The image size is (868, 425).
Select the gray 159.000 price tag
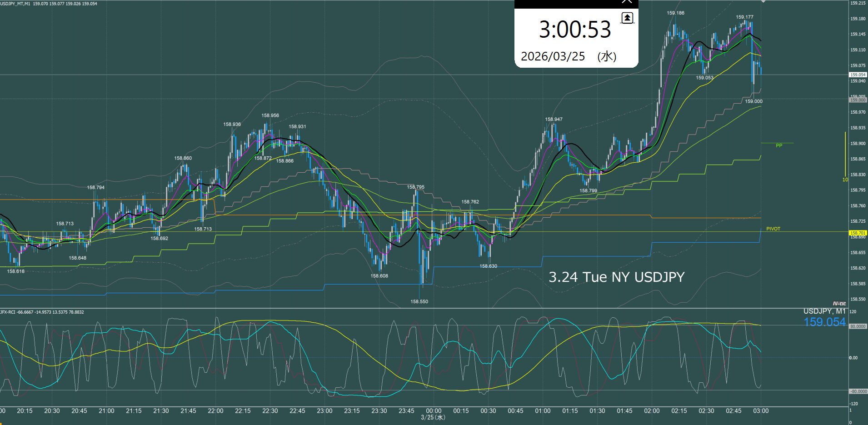858,100
